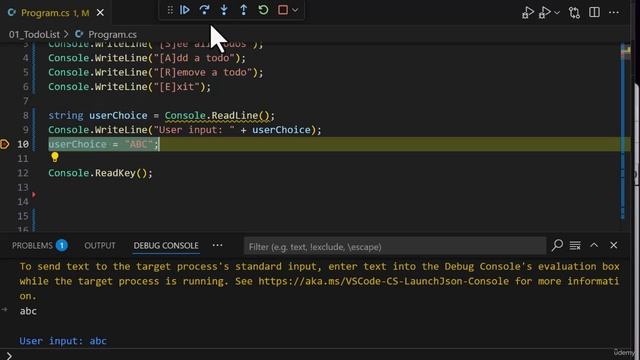640x360 pixels.
Task: Click the Console.ReadKey(); code line
Action: [100, 173]
